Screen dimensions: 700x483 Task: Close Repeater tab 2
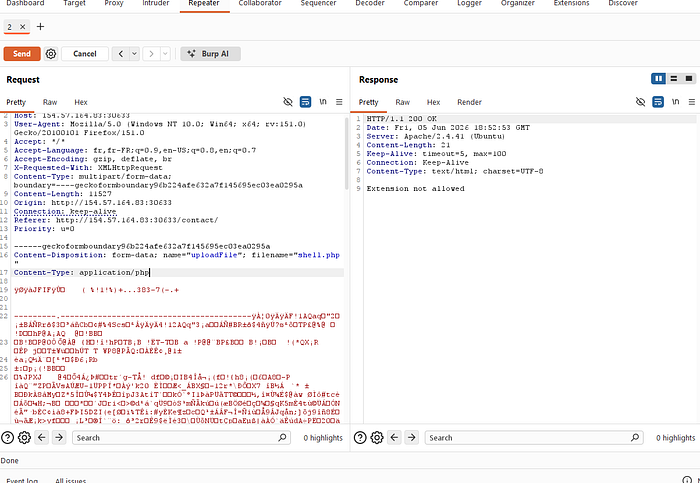coord(22,27)
